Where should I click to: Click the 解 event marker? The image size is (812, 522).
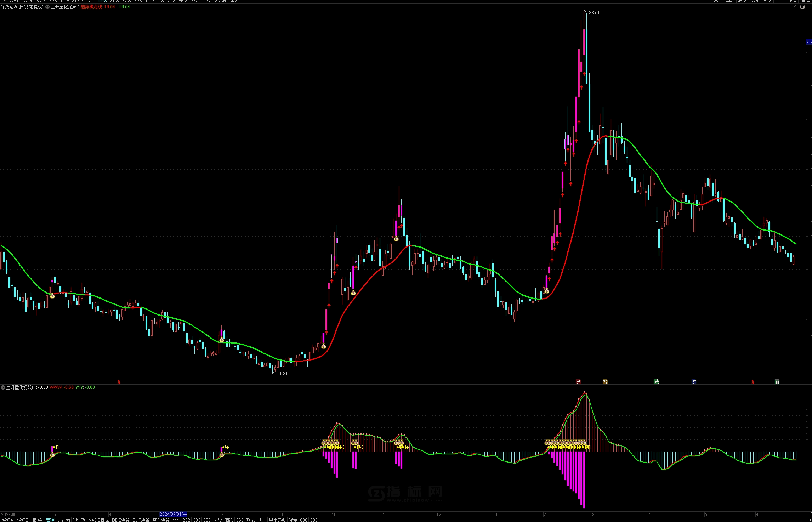tap(777, 382)
